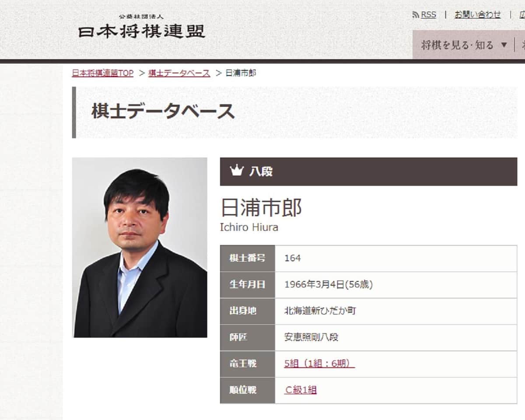Click the RSS symbol in the top bar
The width and height of the screenshot is (525, 420).
coord(415,14)
